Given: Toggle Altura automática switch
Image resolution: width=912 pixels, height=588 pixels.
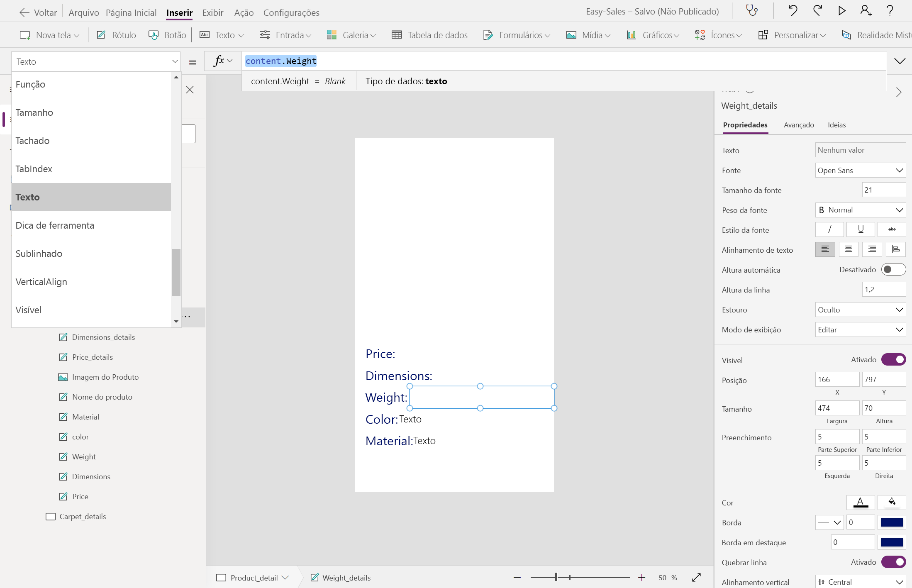Looking at the screenshot, I should pos(893,269).
